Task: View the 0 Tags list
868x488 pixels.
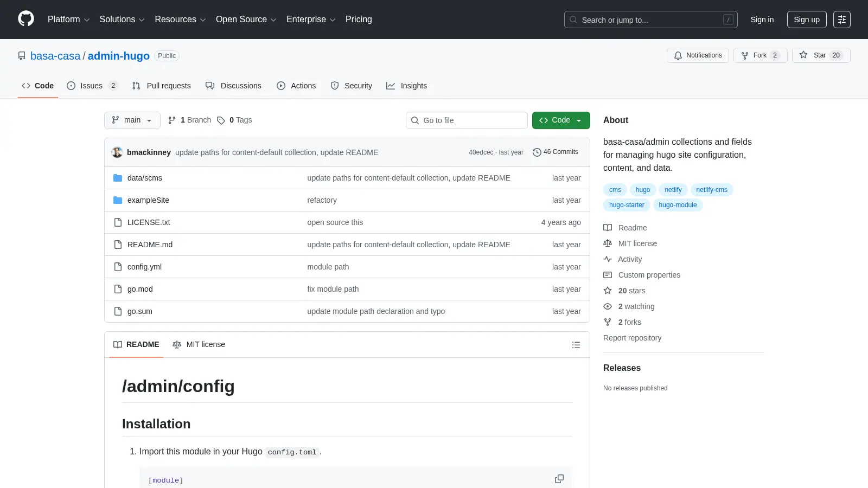Action: click(x=234, y=120)
